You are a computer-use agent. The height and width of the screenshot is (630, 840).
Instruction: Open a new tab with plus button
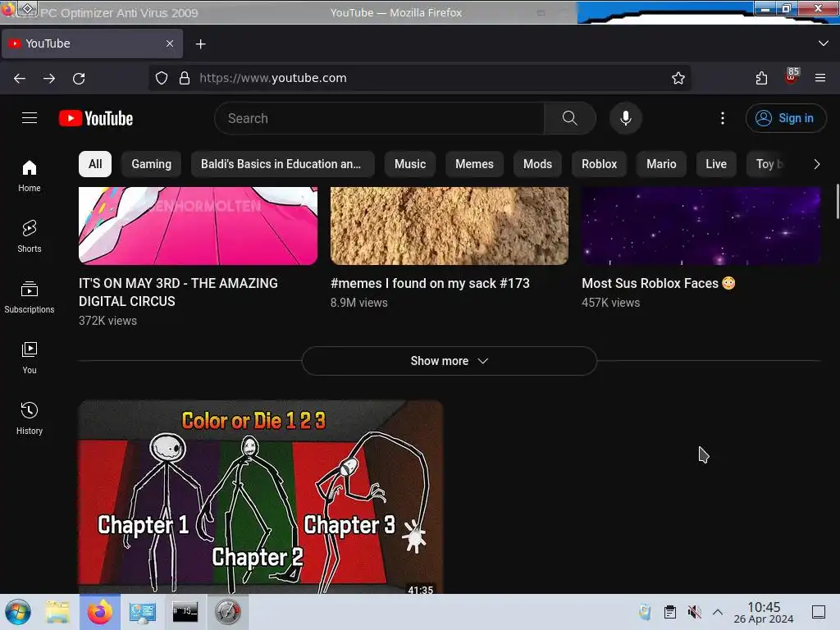coord(200,44)
